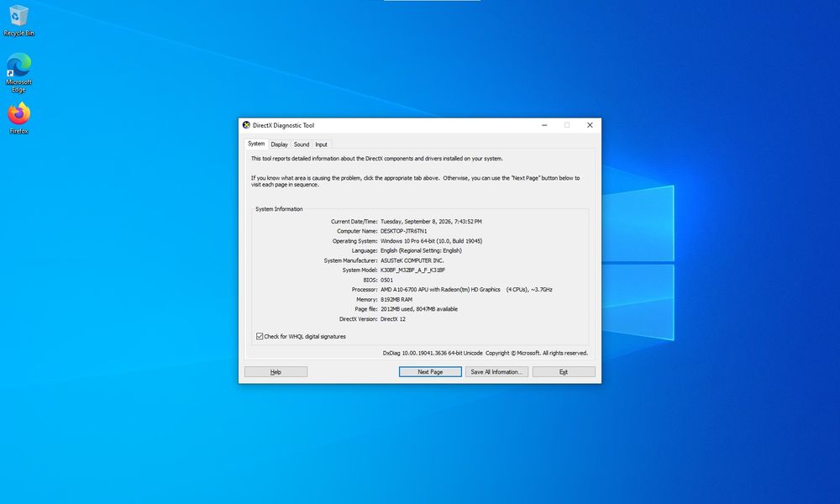Minimize the DirectX Diagnostic Tool window
This screenshot has height=504, width=840.
click(544, 125)
